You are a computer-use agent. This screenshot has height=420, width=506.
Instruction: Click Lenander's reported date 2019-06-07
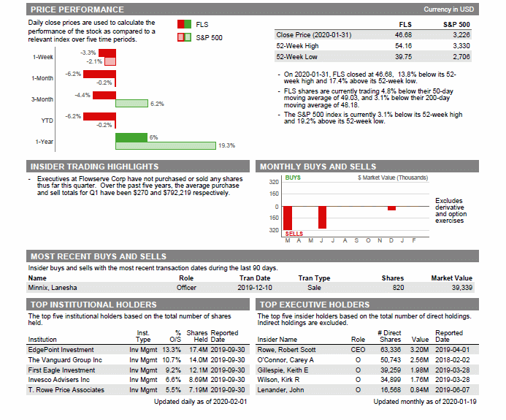453,390
